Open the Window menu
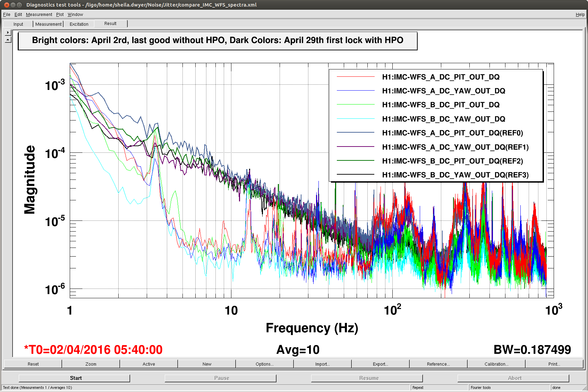 (x=75, y=15)
